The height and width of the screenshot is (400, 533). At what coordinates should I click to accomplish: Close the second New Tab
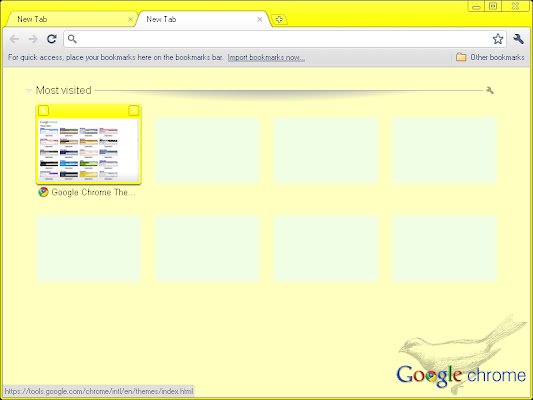coord(260,19)
